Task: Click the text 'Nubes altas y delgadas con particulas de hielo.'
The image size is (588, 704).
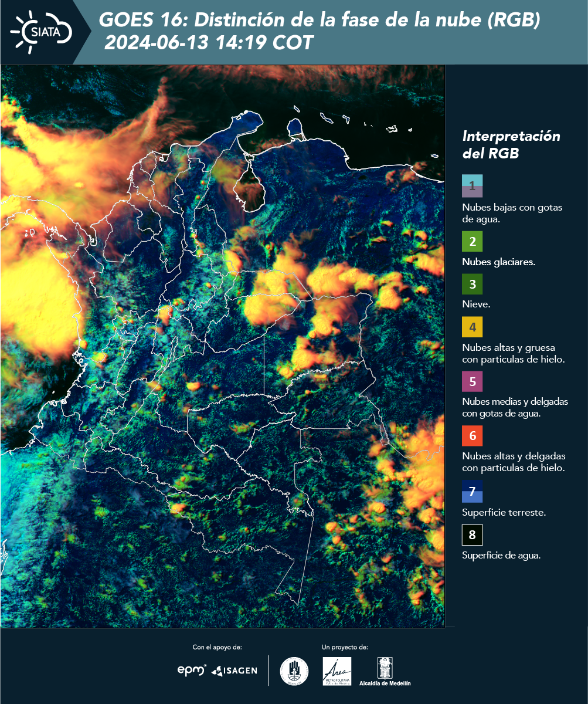Action: tap(514, 462)
